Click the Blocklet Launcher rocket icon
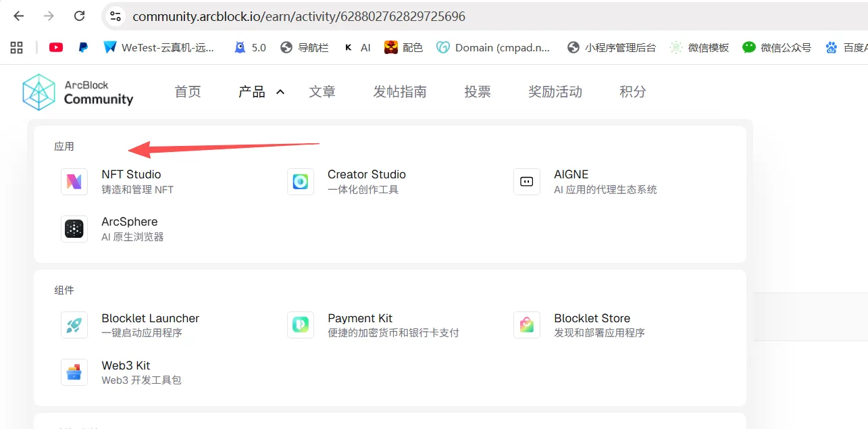The width and height of the screenshot is (868, 429). click(74, 325)
